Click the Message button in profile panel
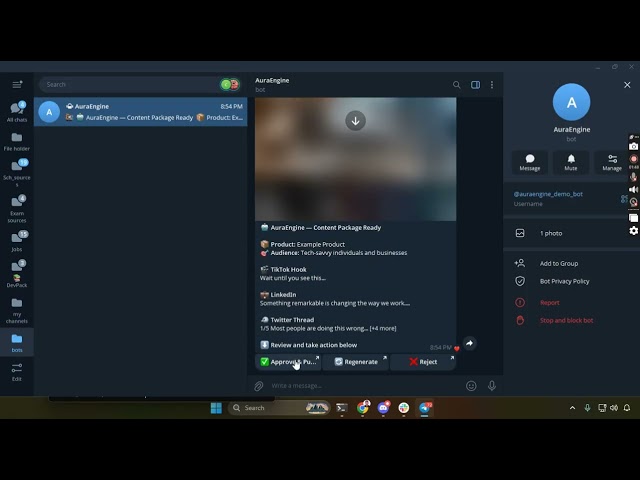The height and width of the screenshot is (480, 640). (530, 162)
